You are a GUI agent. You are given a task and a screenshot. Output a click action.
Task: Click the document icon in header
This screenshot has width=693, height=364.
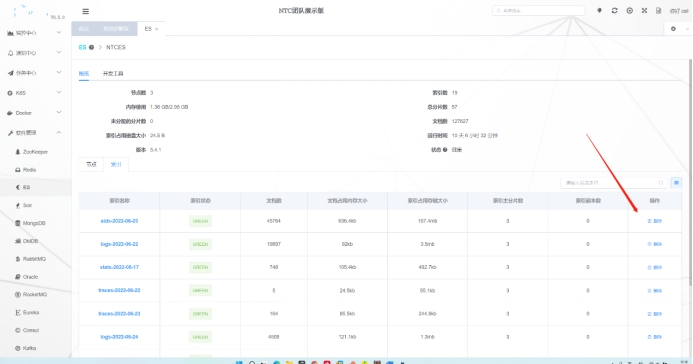pyautogui.click(x=659, y=11)
